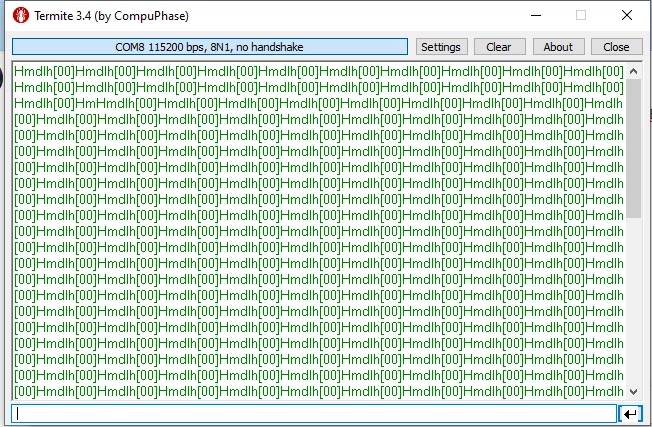652x427 pixels.
Task: Click the send return-arrow icon
Action: click(x=630, y=414)
